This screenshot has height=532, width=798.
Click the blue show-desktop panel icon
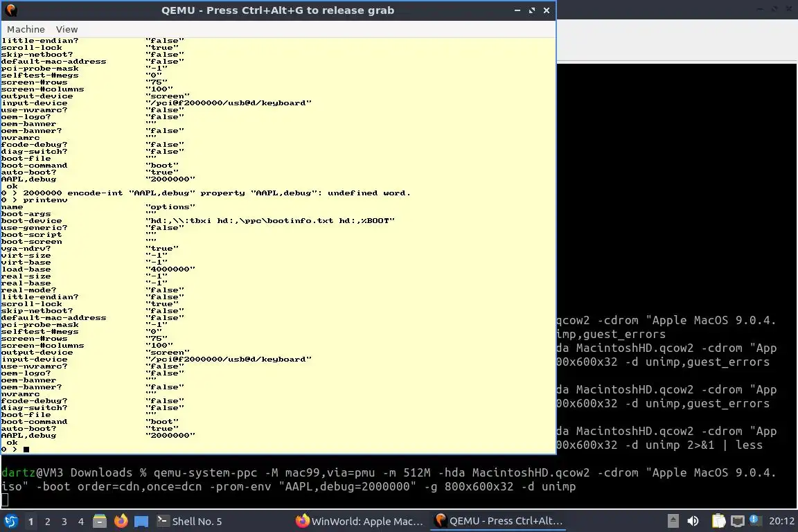(x=141, y=522)
